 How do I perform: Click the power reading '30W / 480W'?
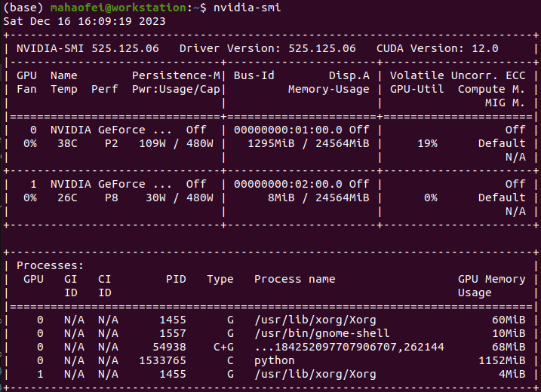click(180, 198)
